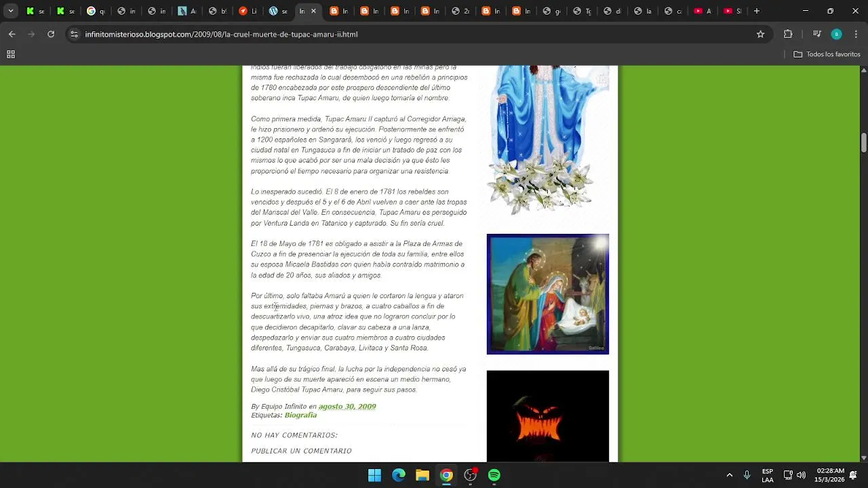Open the Chrome three-dot menu

[856, 34]
